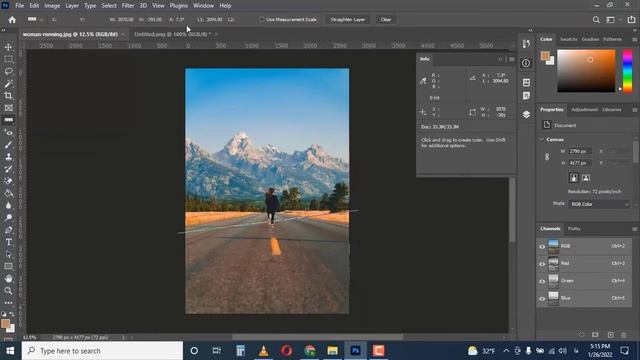Image resolution: width=640 pixels, height=360 pixels.
Task: Select the Horizontal Type tool
Action: (8, 242)
